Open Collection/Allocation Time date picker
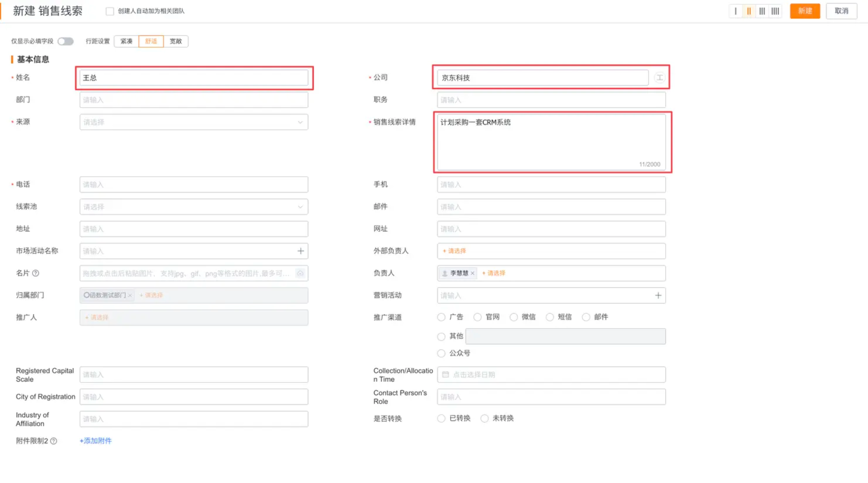Screen dimensions: 868x483 pos(551,375)
